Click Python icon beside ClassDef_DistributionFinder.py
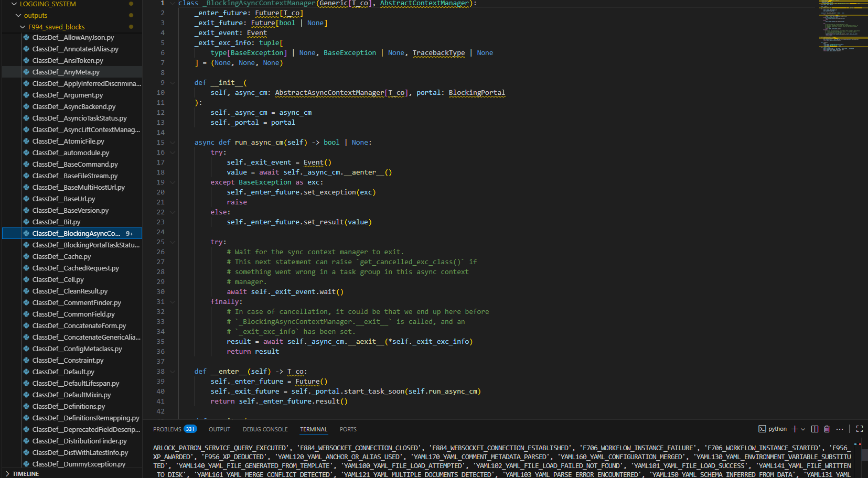This screenshot has width=868, height=478. pos(26,441)
